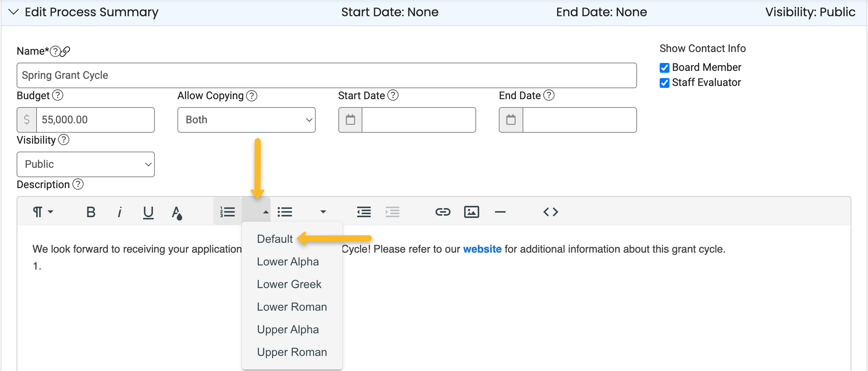Click the unordered bullet list icon
The image size is (868, 371).
[285, 212]
